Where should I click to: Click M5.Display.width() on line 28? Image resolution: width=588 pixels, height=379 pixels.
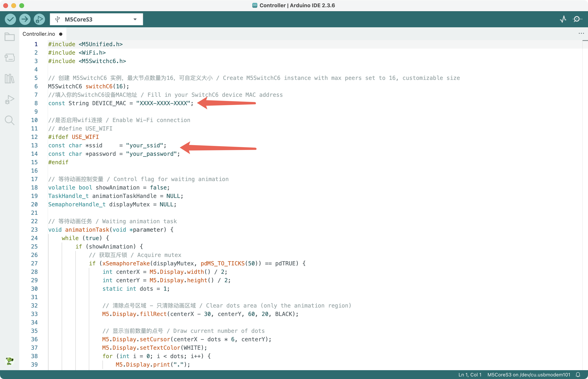click(x=180, y=272)
